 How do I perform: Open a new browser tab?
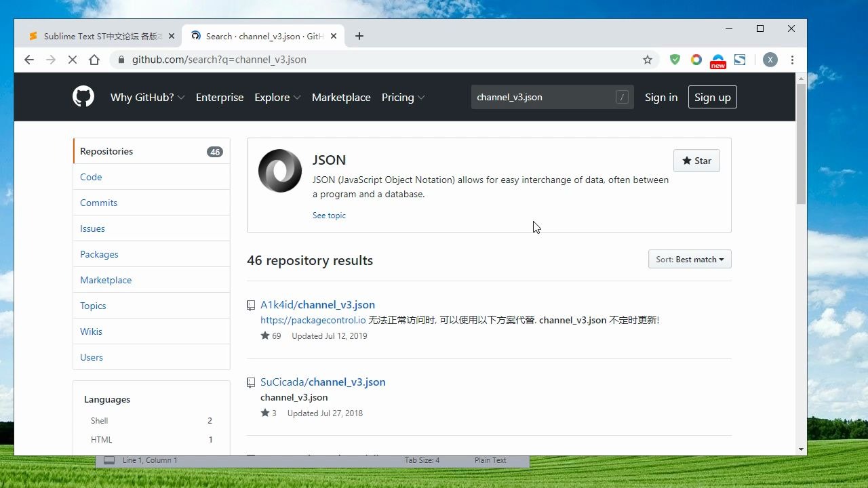(359, 36)
